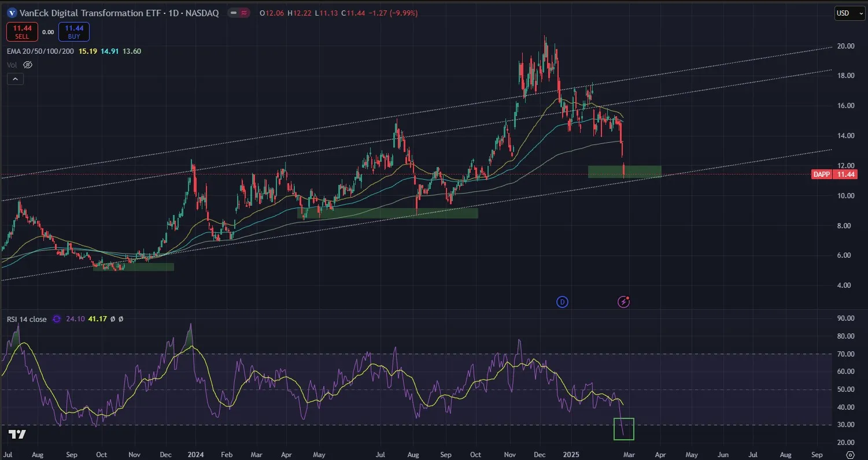Click the Nov label left of 2024
The height and width of the screenshot is (460, 868).
point(134,455)
